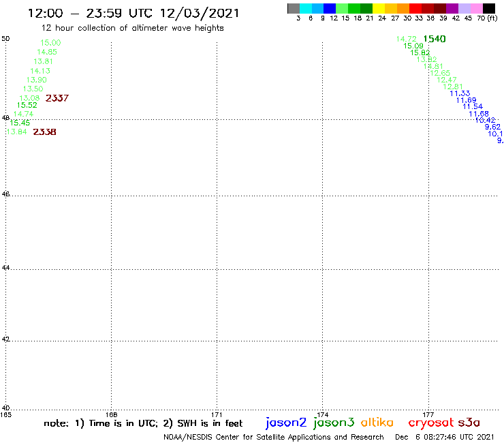This screenshot has width=504, height=443.
Task: Click the blue 'jason2' satellite legend label
Action: tap(286, 423)
